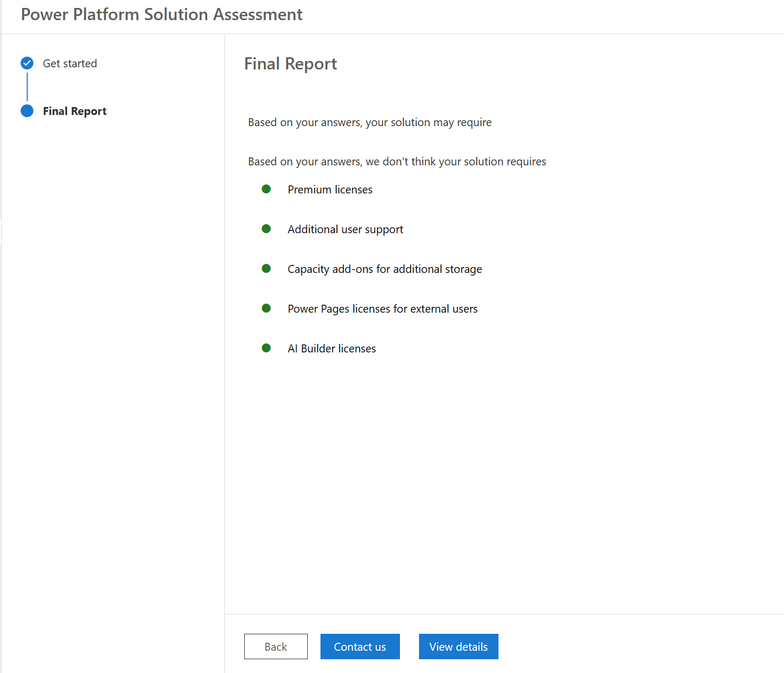Click the green indicator beside AI Builder licenses
The height and width of the screenshot is (673, 784).
point(266,348)
